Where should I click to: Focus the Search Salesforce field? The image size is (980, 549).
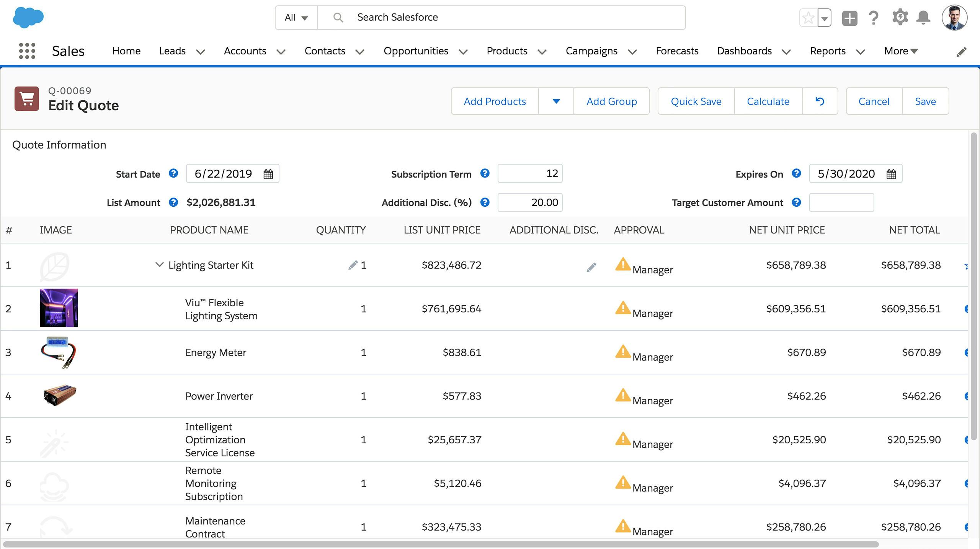[501, 18]
